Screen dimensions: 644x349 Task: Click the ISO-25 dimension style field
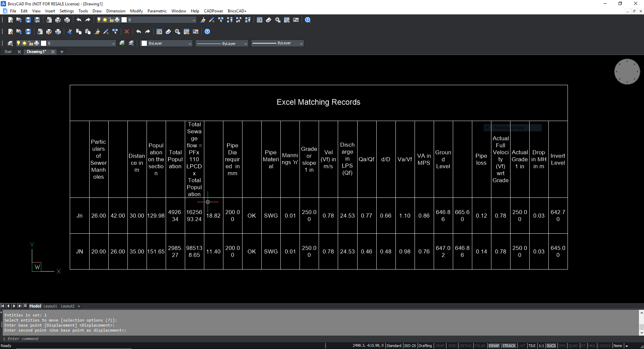[410, 346]
